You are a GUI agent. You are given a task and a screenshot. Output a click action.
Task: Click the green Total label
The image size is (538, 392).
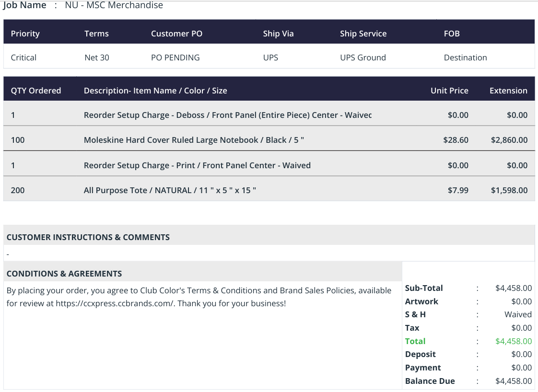point(415,341)
